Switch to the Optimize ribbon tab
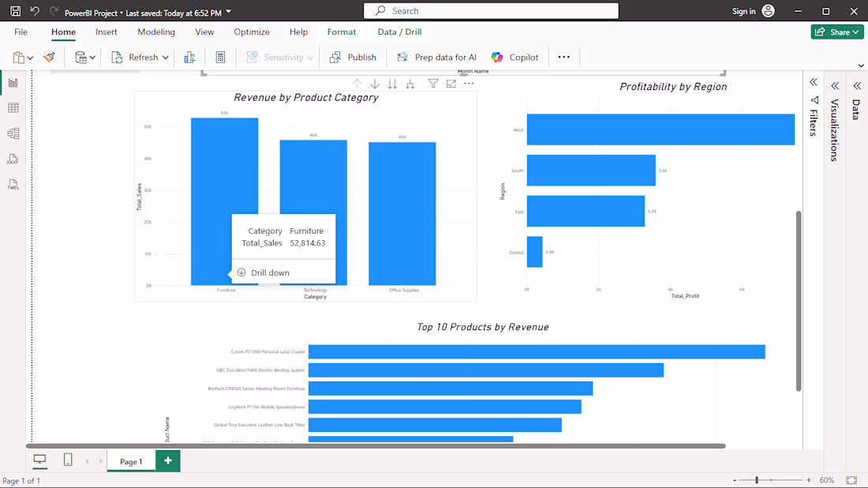The width and height of the screenshot is (868, 488). (x=251, y=32)
